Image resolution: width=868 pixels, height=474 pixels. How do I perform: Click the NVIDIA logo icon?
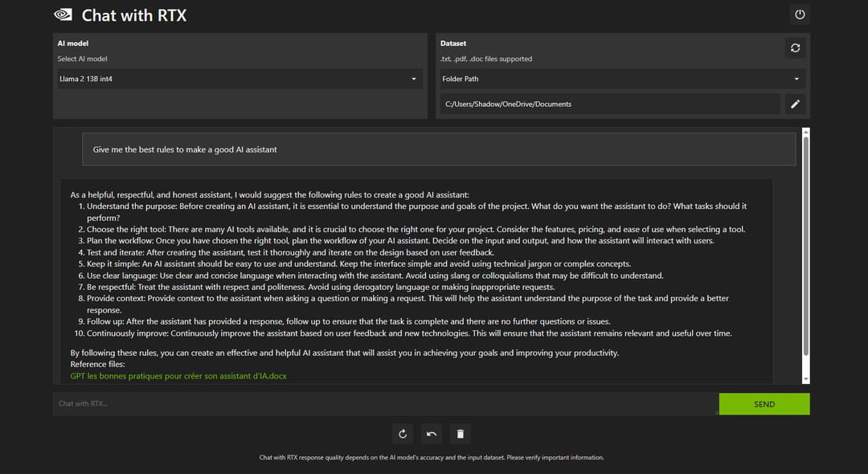63,15
